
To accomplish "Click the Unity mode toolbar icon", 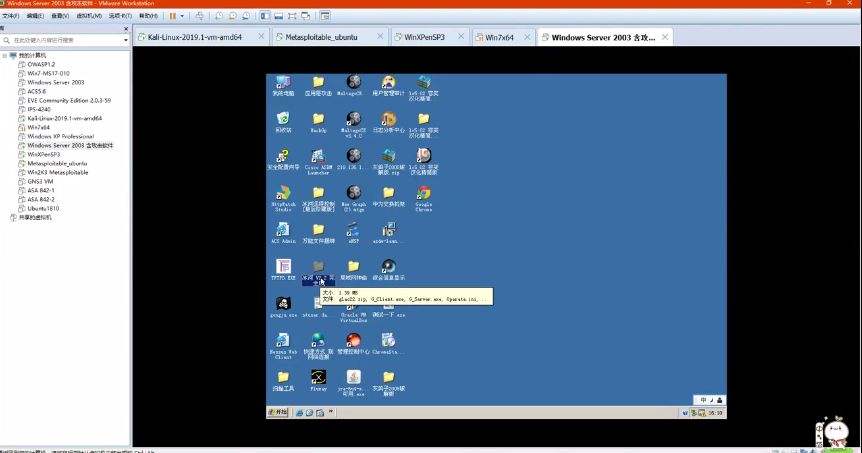I will 306,16.
